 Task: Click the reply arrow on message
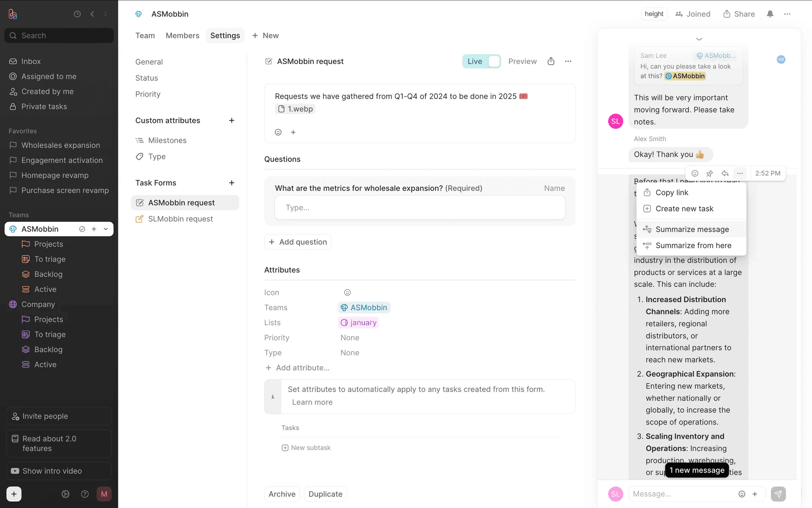(725, 173)
